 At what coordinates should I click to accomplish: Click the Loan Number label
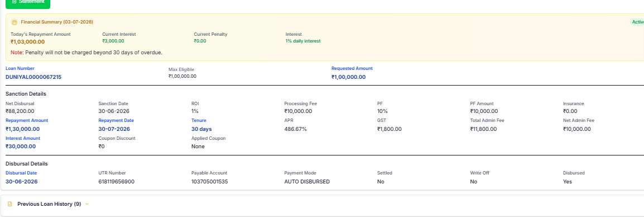[20, 68]
